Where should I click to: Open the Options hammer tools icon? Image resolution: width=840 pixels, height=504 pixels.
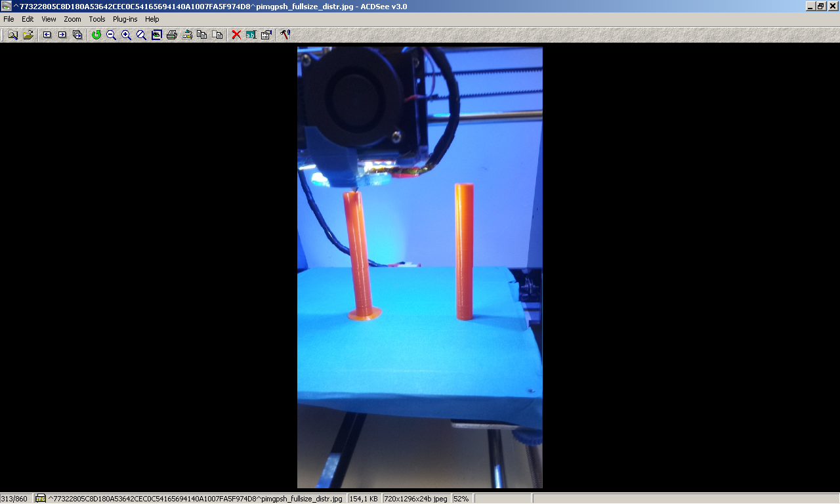285,35
